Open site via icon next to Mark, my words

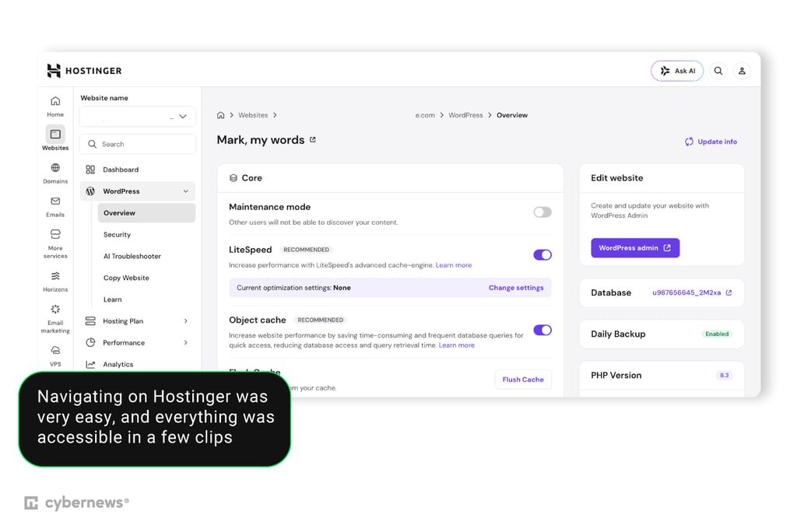pos(313,140)
